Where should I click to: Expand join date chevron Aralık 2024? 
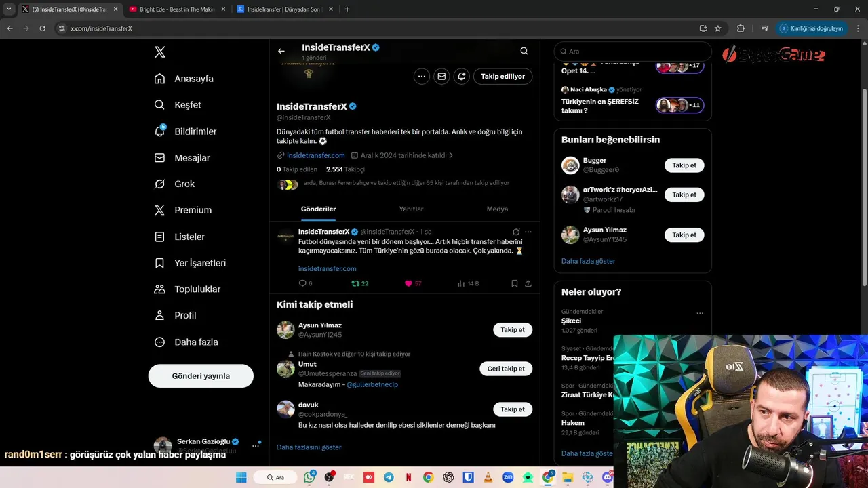(451, 155)
